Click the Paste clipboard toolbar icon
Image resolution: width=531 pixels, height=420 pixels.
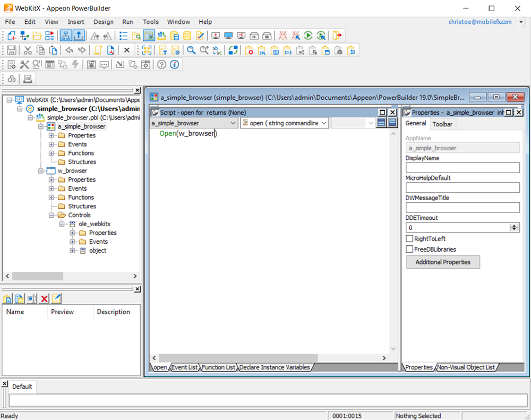pos(53,50)
